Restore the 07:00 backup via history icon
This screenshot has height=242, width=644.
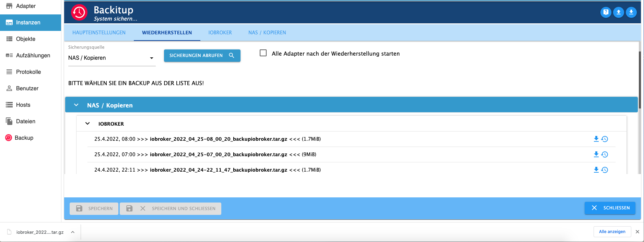(x=605, y=154)
